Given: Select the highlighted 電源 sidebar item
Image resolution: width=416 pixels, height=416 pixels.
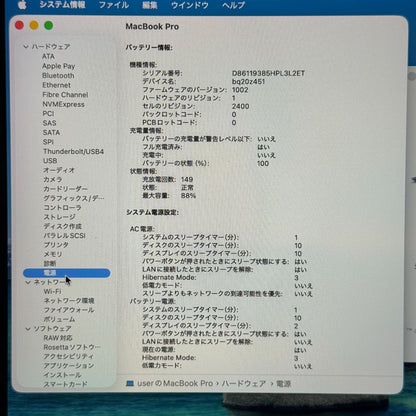Looking at the screenshot, I should [66, 273].
